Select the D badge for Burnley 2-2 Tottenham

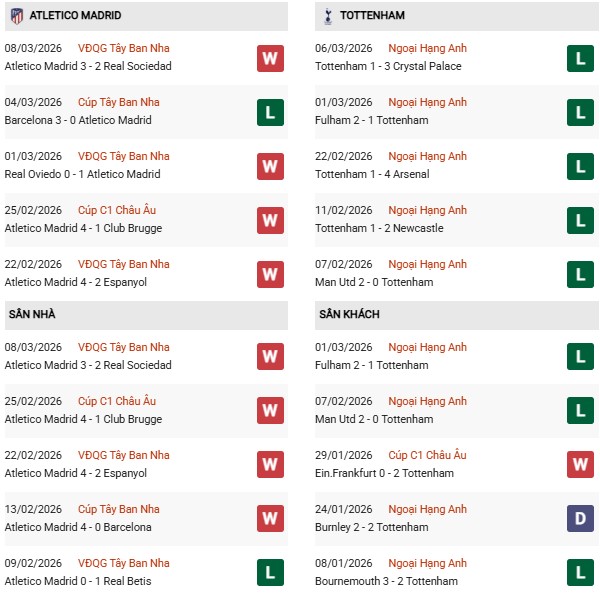pos(580,519)
